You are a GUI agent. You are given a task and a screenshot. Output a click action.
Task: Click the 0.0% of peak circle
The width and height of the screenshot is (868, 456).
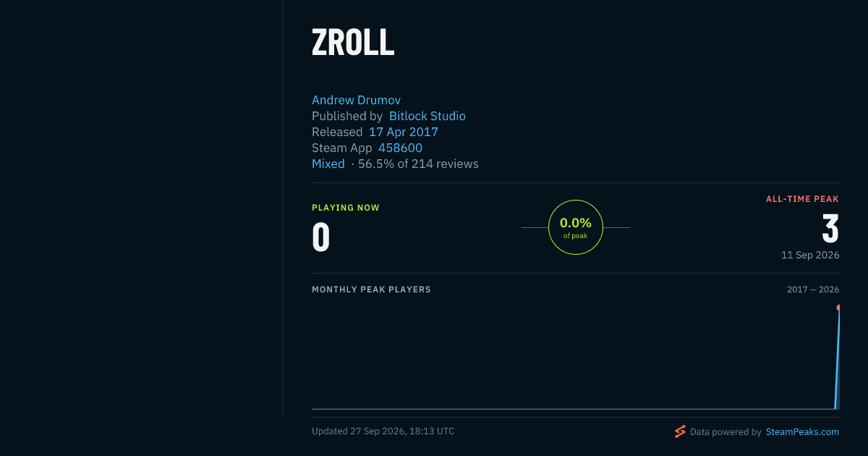pyautogui.click(x=576, y=227)
